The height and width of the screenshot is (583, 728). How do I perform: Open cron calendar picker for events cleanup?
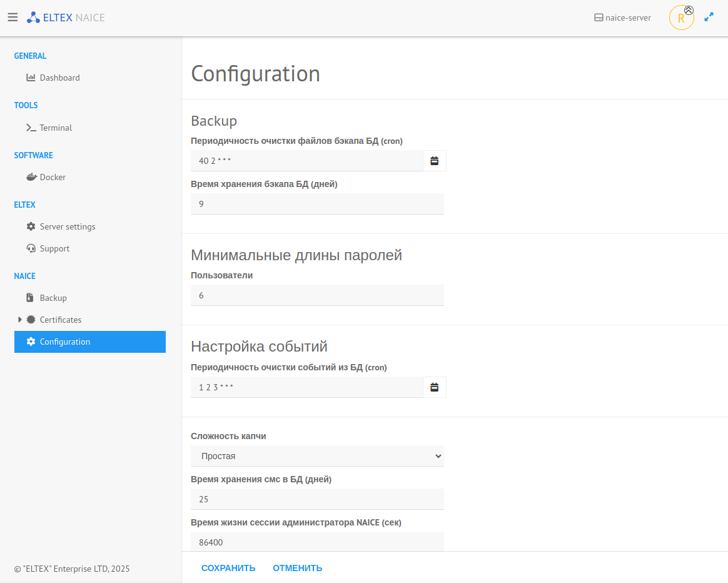coord(435,387)
